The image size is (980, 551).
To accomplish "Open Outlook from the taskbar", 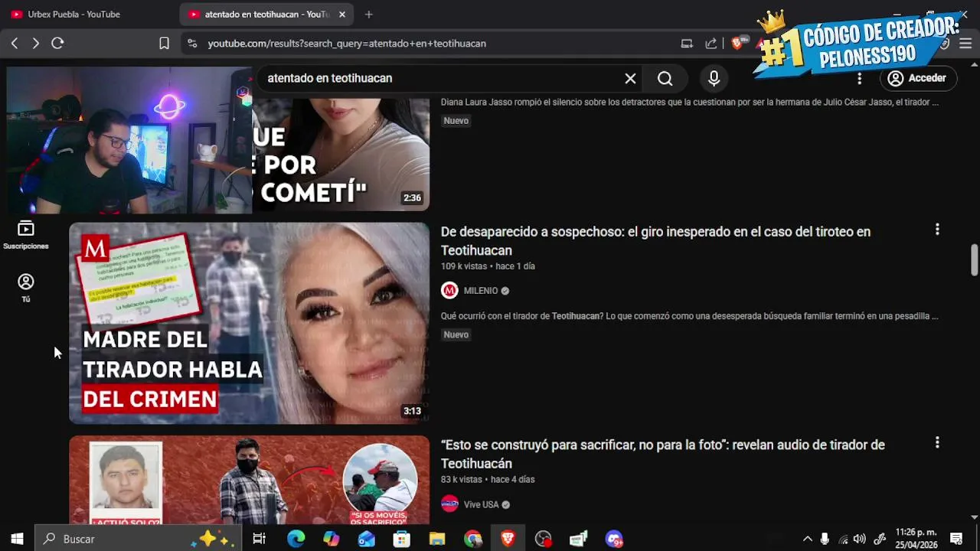I will [367, 539].
